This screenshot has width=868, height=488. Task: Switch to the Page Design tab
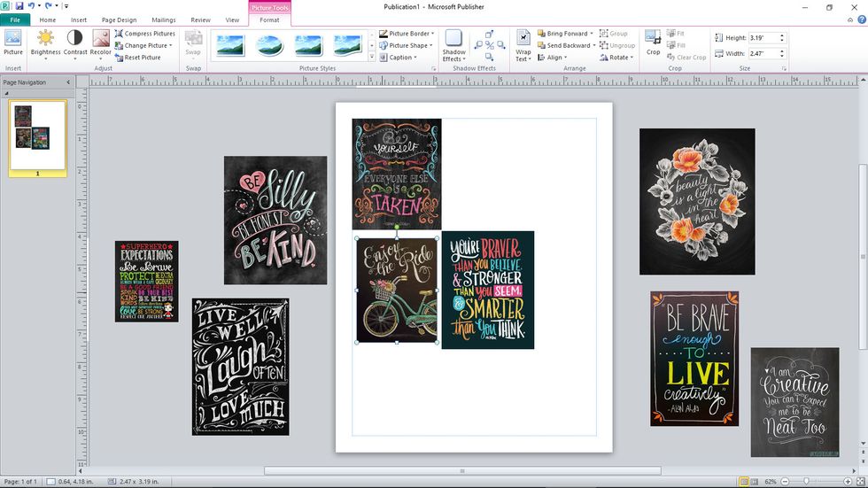(119, 19)
